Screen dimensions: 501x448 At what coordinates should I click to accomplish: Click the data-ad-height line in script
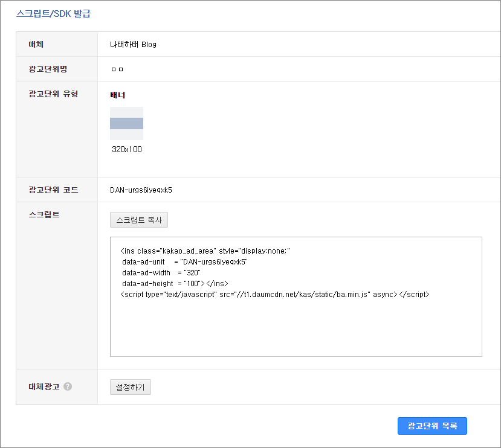coord(175,284)
